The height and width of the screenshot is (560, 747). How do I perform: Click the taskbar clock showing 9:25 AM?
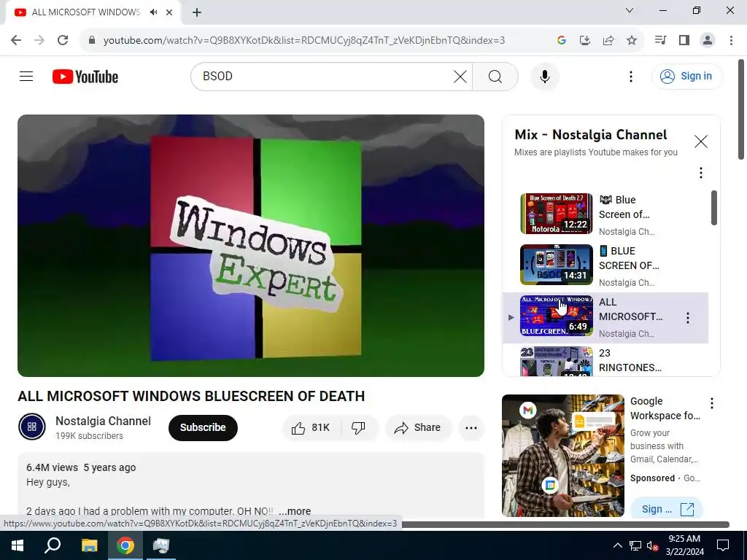click(x=684, y=545)
